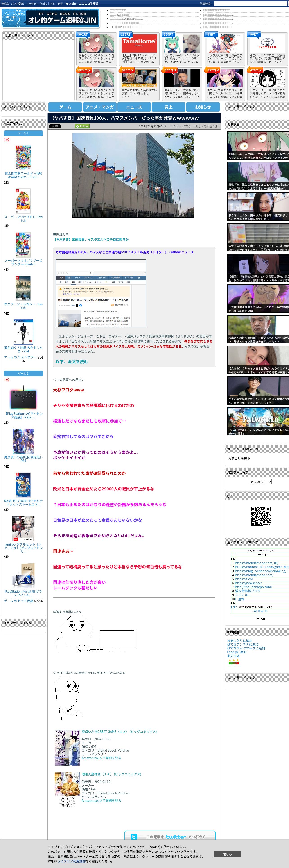Click Feedlyに追加 link
This screenshot has height=868, width=289.
(x=237, y=652)
